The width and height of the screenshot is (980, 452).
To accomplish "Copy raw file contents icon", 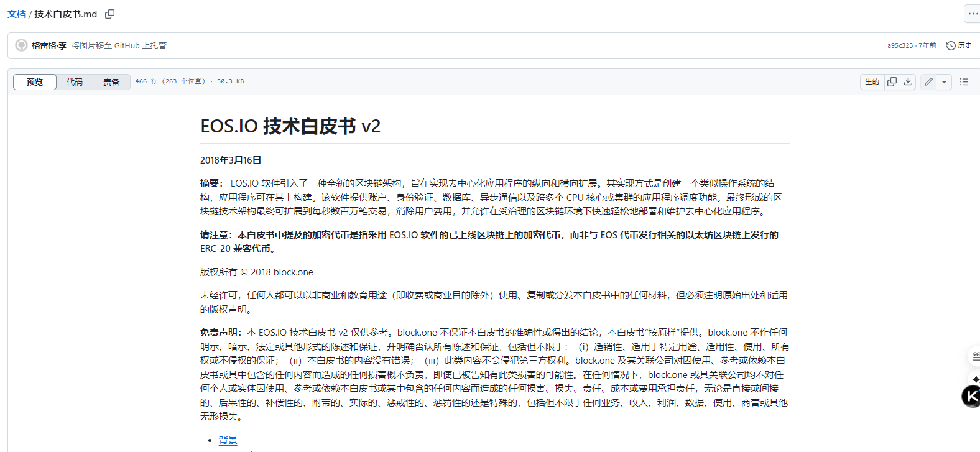I will 892,81.
